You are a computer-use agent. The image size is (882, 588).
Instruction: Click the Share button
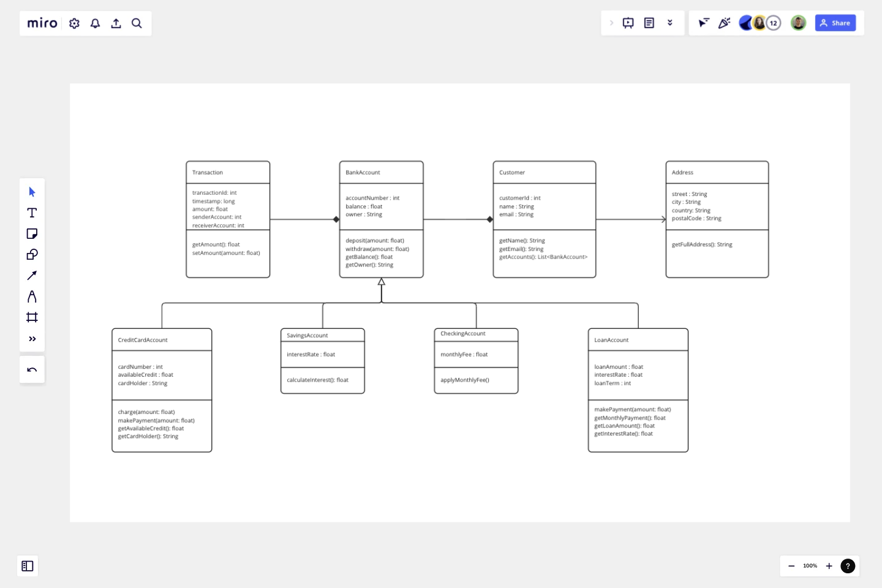[835, 23]
